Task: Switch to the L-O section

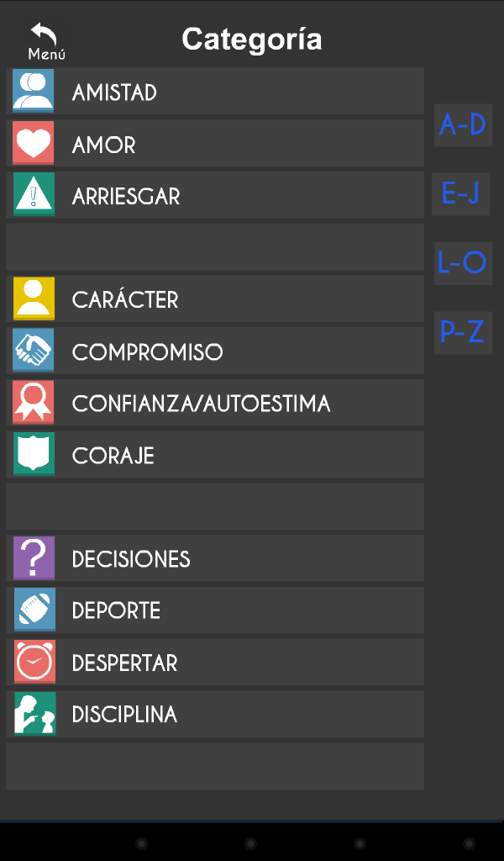Action: pyautogui.click(x=463, y=263)
